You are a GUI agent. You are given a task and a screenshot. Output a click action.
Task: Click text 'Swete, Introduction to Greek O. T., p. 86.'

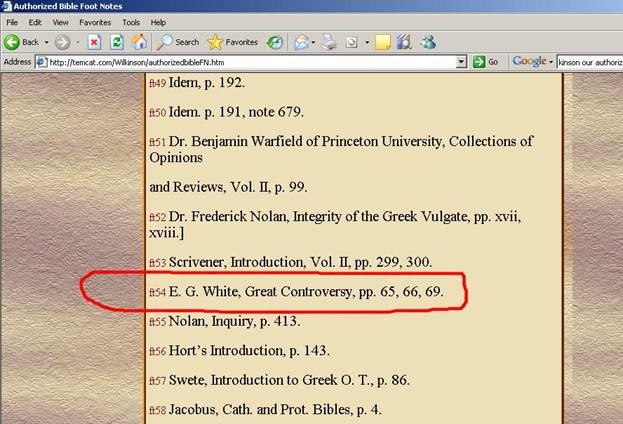289,380
